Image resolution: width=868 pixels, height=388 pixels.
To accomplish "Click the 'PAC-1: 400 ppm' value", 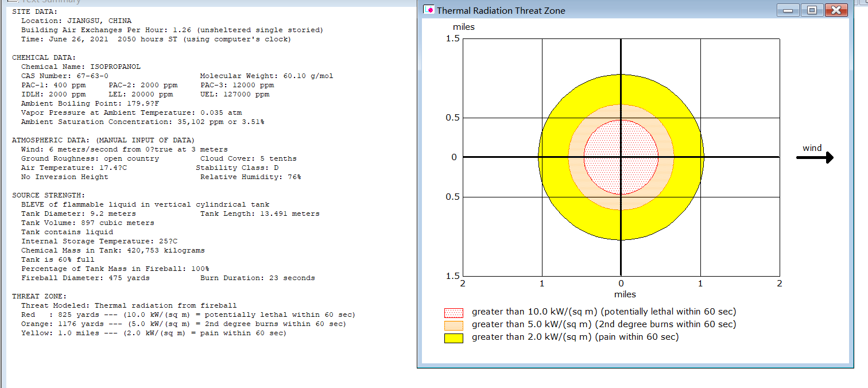I will pos(53,85).
